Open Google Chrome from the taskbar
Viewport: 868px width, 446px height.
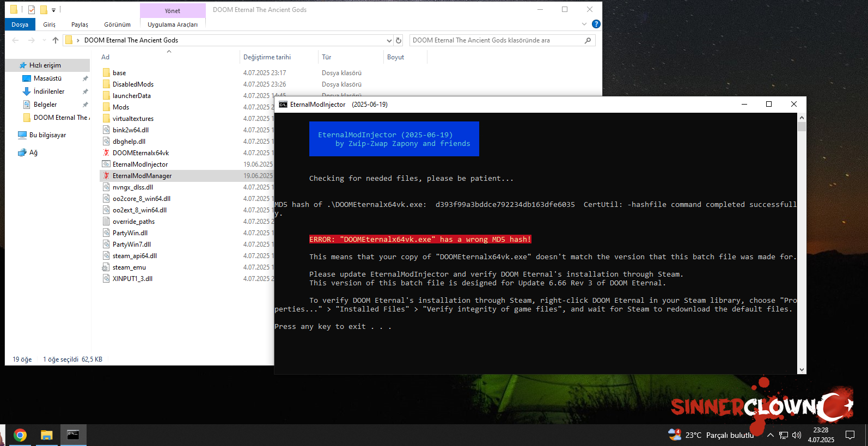[x=20, y=435]
